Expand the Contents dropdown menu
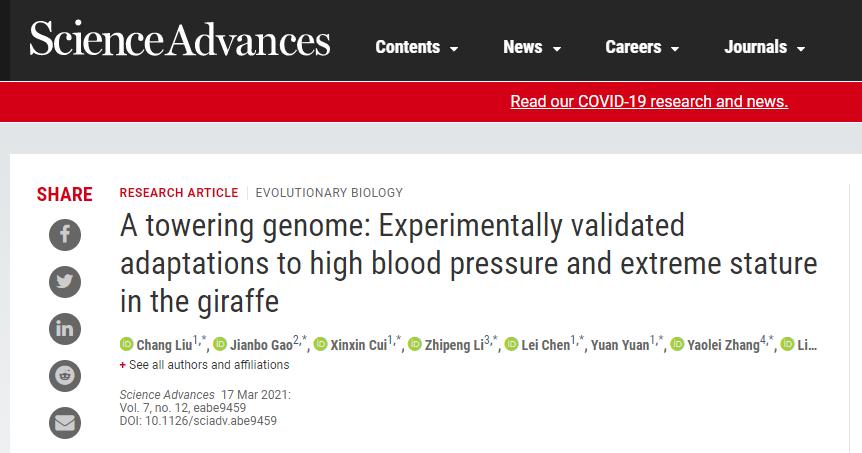This screenshot has width=862, height=453. (x=417, y=47)
